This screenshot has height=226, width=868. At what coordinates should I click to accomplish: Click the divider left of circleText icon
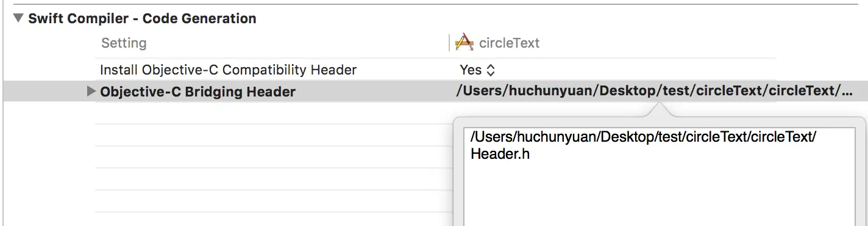point(450,43)
